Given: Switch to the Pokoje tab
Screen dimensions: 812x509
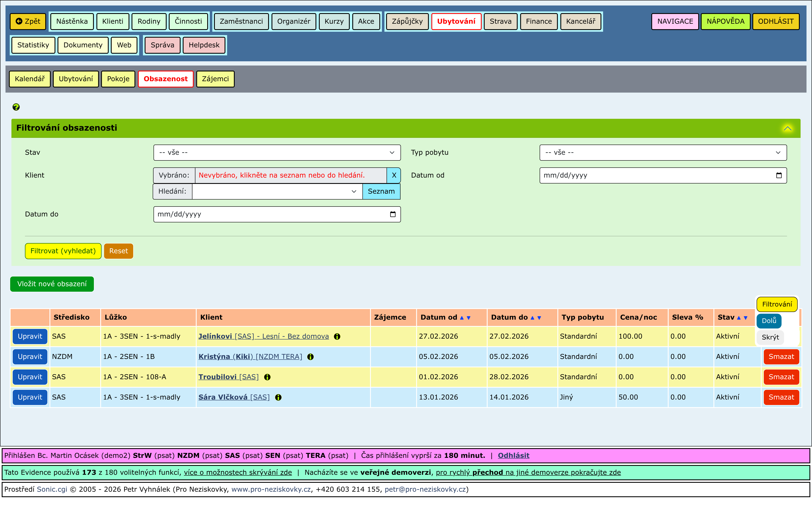Looking at the screenshot, I should [118, 79].
